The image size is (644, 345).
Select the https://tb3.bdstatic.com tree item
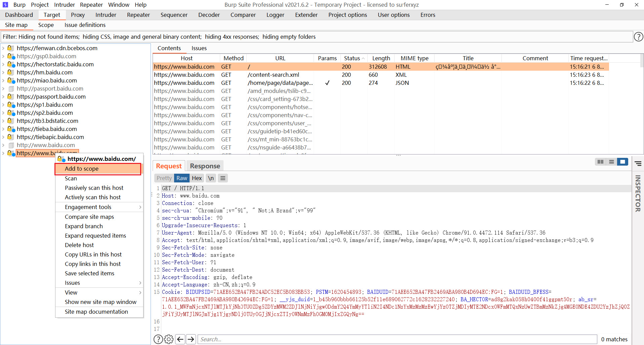tap(47, 121)
